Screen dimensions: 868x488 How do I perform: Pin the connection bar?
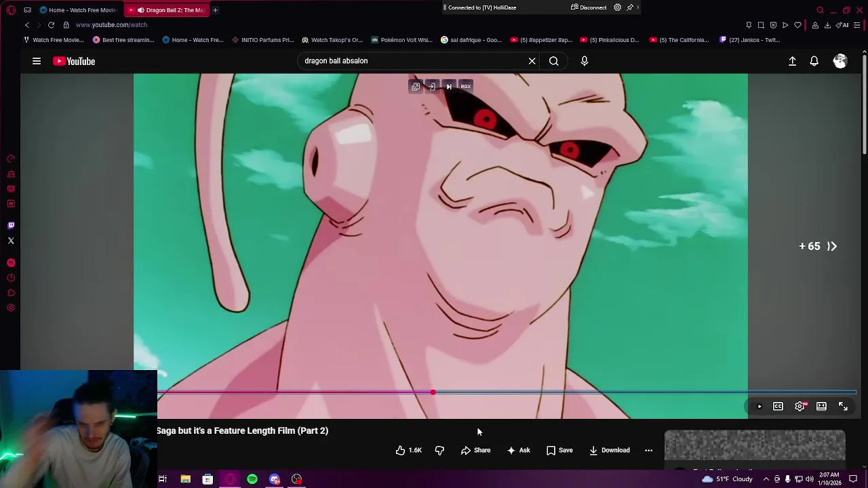tap(629, 7)
